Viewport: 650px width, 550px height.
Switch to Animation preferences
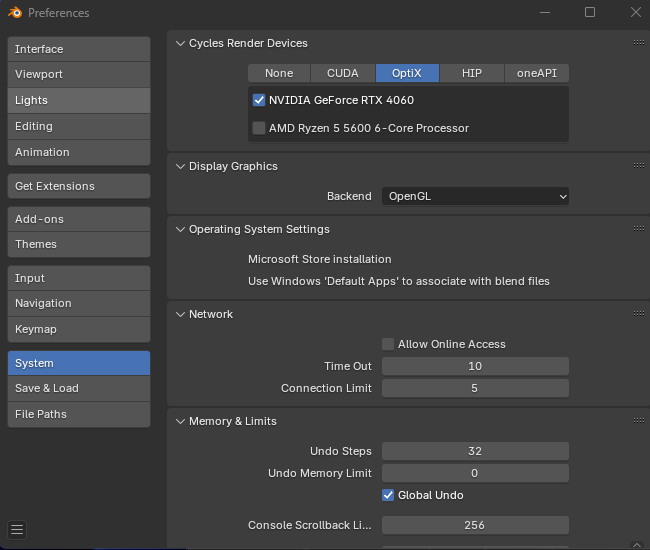79,152
